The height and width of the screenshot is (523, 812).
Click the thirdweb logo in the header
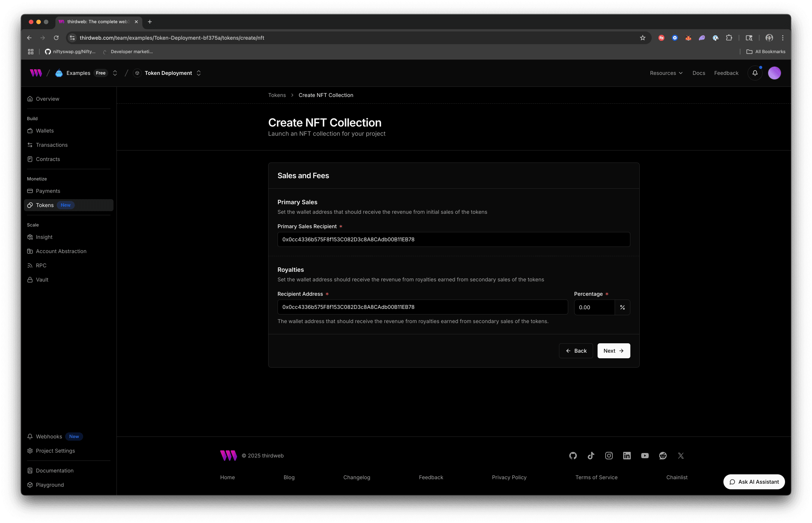click(x=35, y=73)
